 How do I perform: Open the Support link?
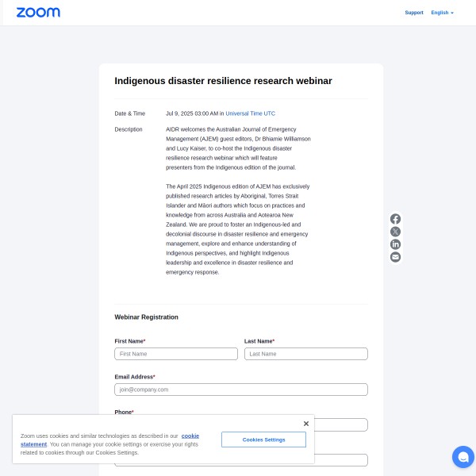tap(413, 13)
